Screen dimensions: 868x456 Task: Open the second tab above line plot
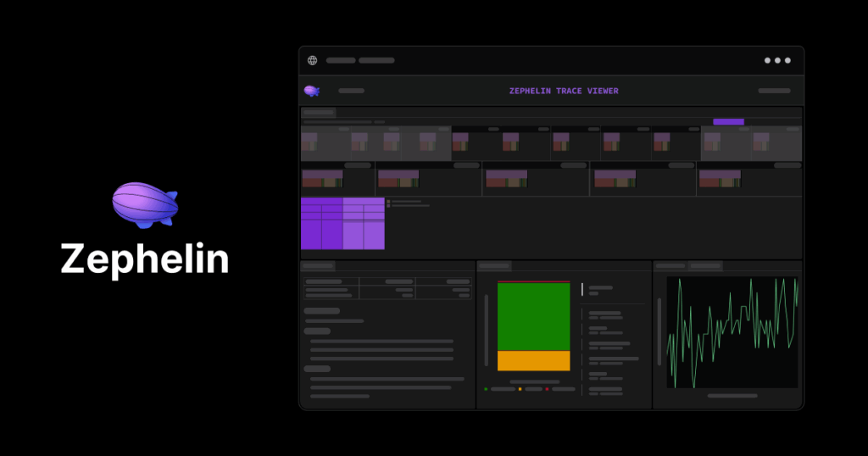click(705, 265)
